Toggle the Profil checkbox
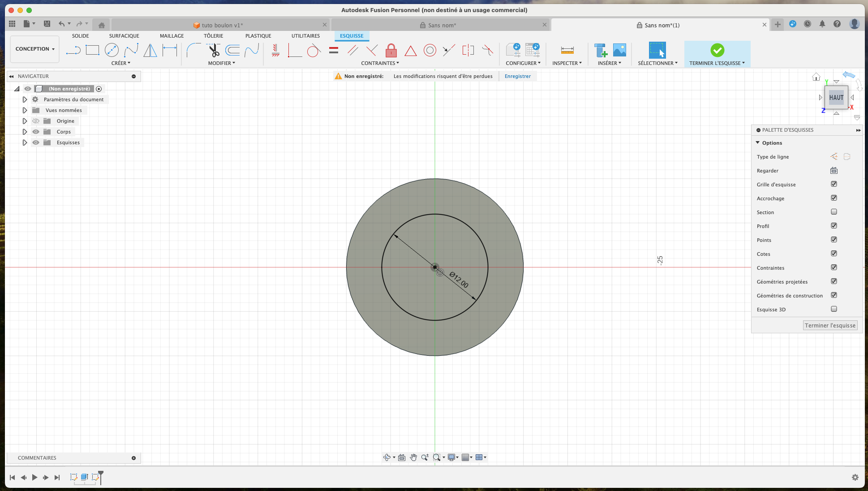Image resolution: width=868 pixels, height=491 pixels. [834, 226]
